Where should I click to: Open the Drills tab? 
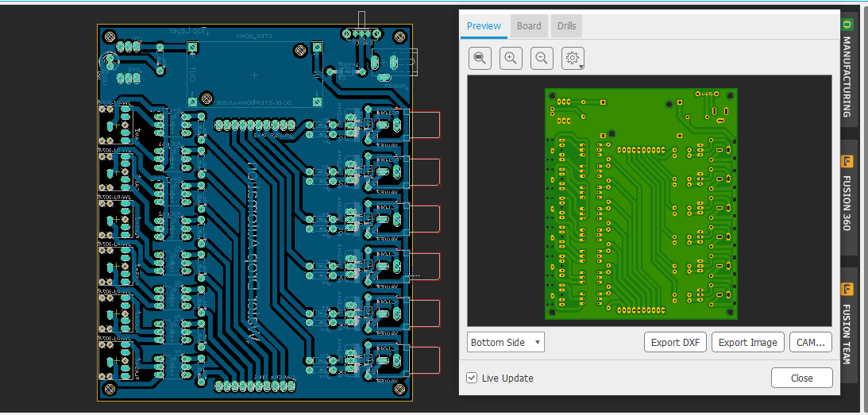566,26
